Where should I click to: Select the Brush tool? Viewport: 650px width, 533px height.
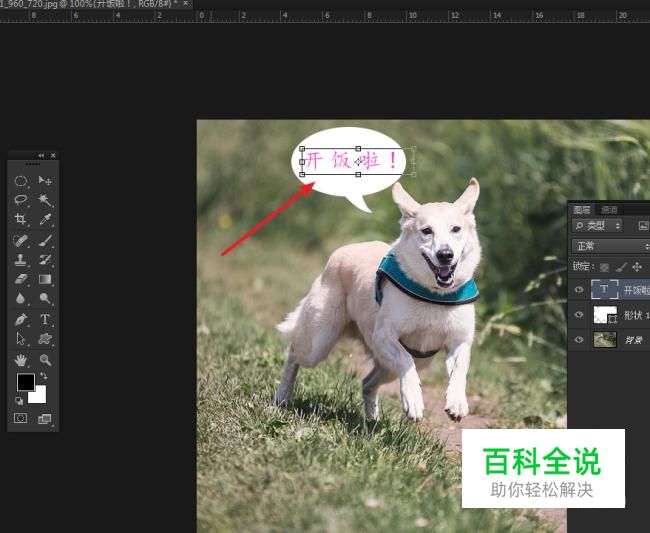click(x=45, y=240)
